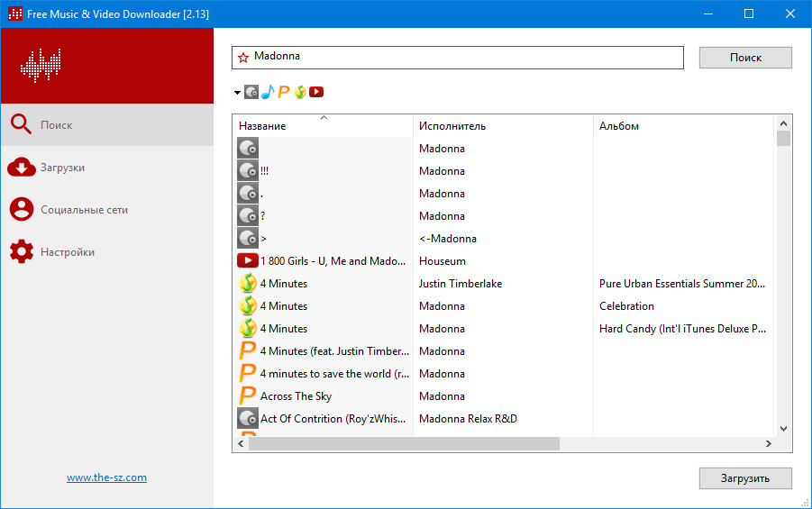Toggle the blue music note source filter
Viewport: 812px width, 509px height.
tap(268, 92)
